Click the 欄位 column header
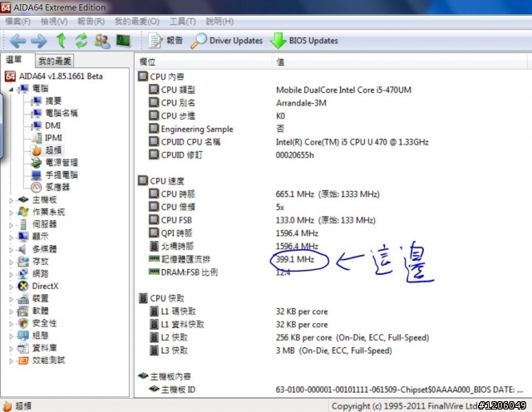The image size is (532, 412). pyautogui.click(x=204, y=61)
